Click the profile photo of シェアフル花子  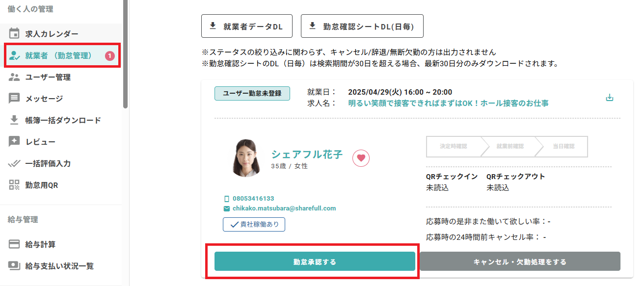(246, 158)
